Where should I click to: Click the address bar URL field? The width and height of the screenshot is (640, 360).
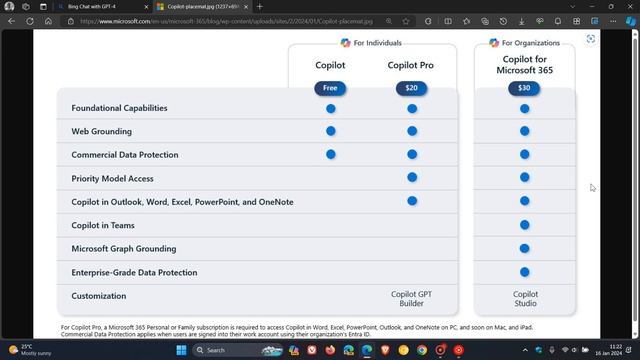pos(227,21)
